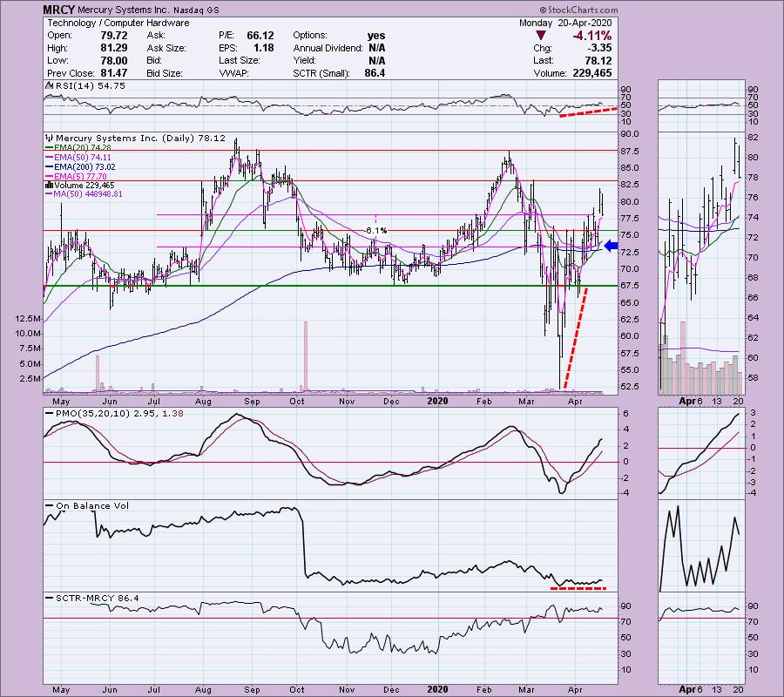
Task: Click the Volume value 229,465 in header
Action: (x=592, y=73)
